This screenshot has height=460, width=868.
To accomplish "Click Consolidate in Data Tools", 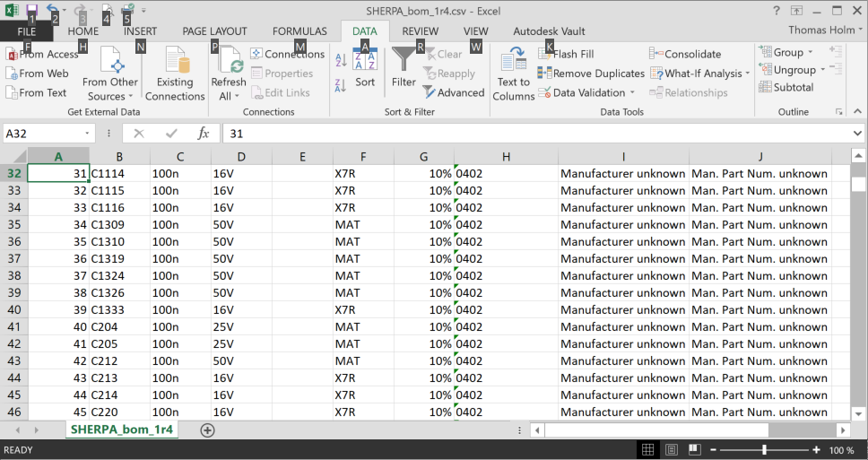I will (x=685, y=54).
